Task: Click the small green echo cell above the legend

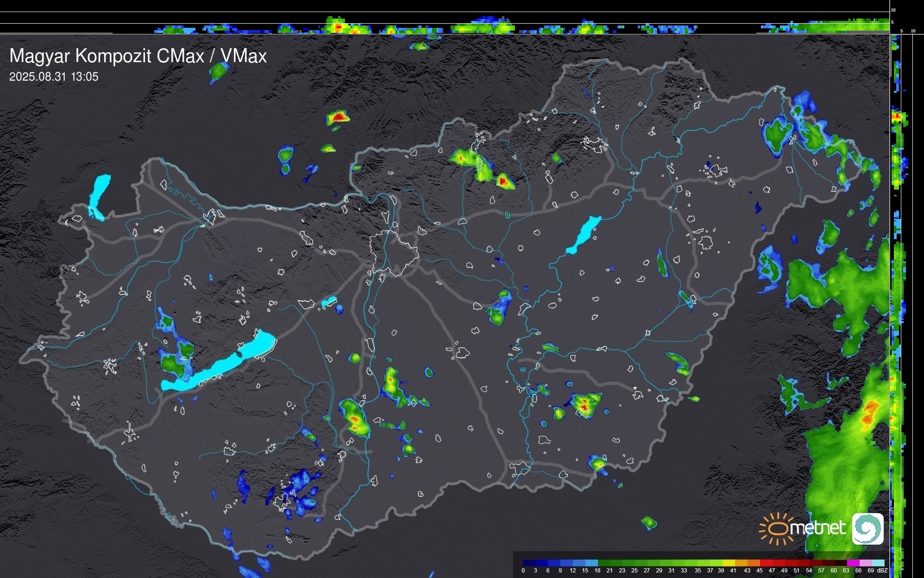Action: click(649, 522)
